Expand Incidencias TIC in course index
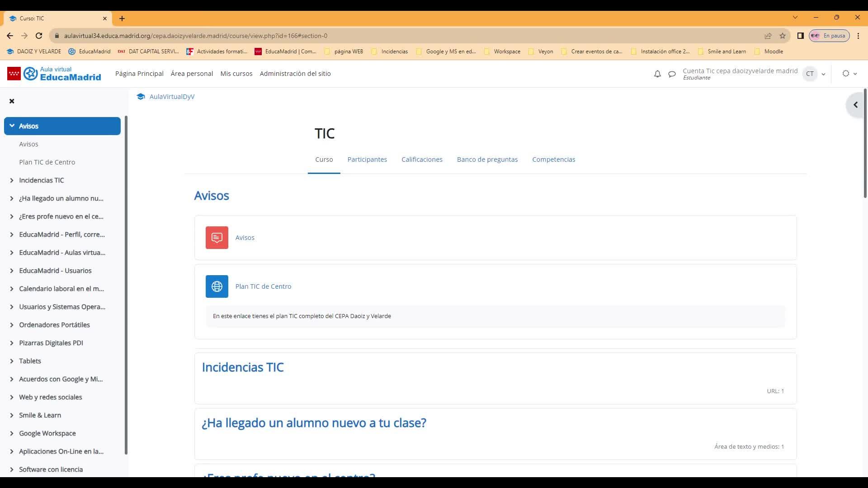Screen dimensions: 868x488 pyautogui.click(x=12, y=180)
